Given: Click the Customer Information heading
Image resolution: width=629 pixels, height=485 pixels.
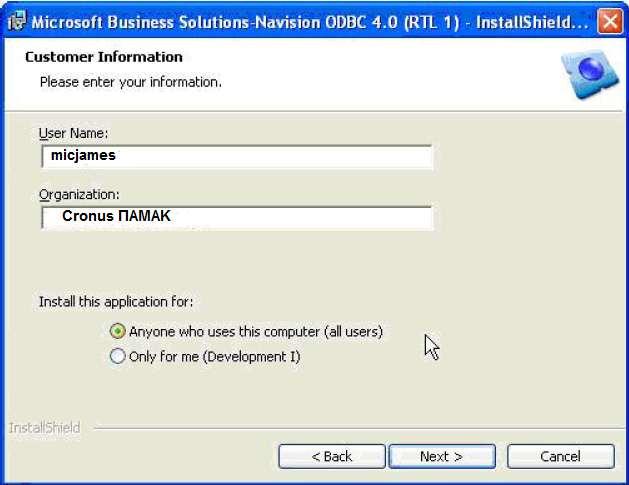Looking at the screenshot, I should click(x=103, y=57).
